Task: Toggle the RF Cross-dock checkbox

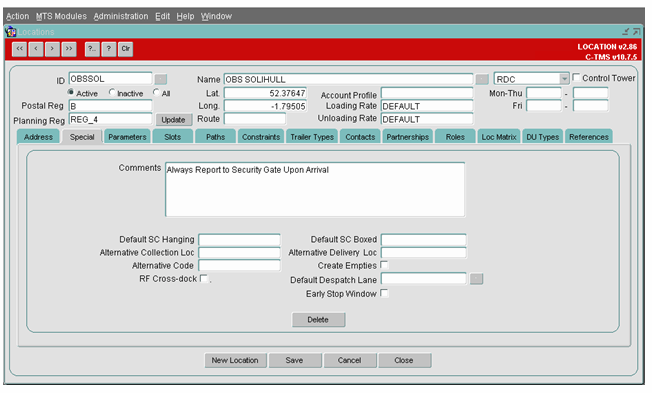Action: (x=204, y=278)
